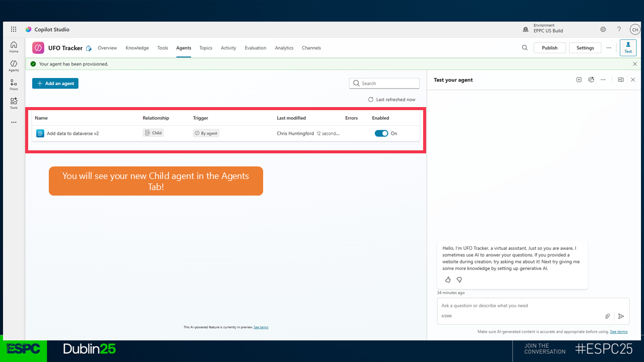Click the thumbs up on the greeting message
Image resolution: width=644 pixels, height=362 pixels.
click(448, 280)
